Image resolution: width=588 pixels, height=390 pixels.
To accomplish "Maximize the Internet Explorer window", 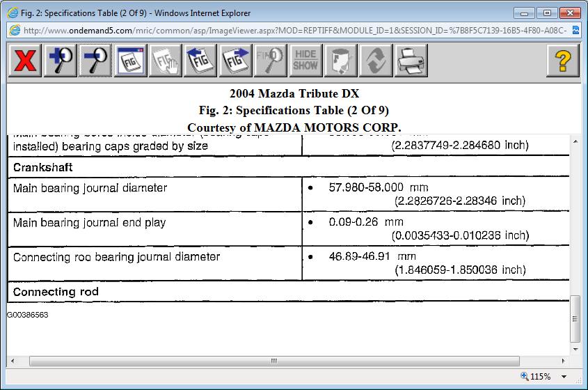I will (x=547, y=13).
